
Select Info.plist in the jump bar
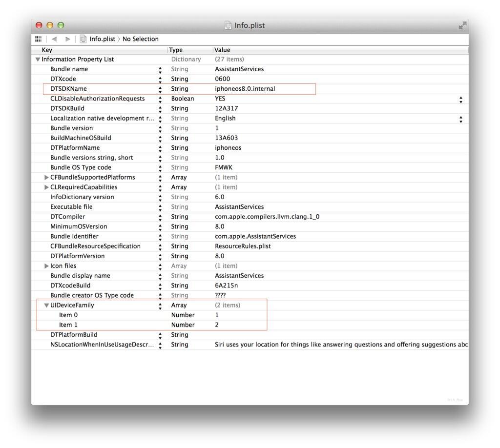point(103,39)
